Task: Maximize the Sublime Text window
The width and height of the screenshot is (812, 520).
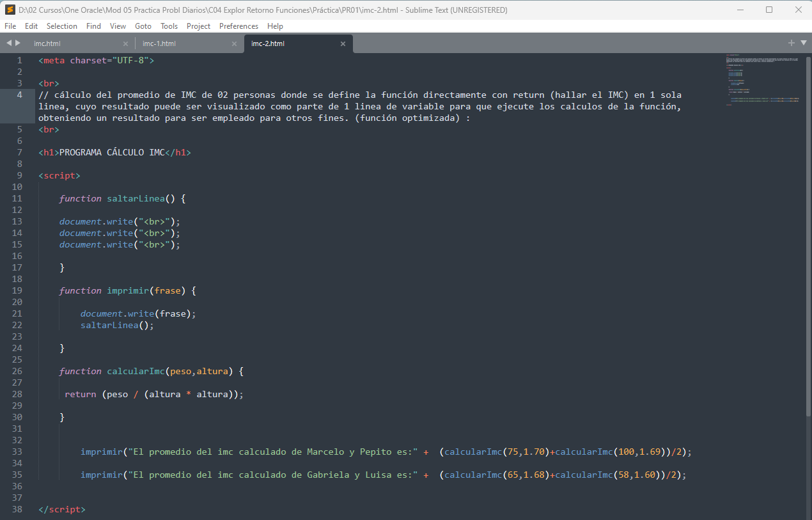Action: coord(769,10)
